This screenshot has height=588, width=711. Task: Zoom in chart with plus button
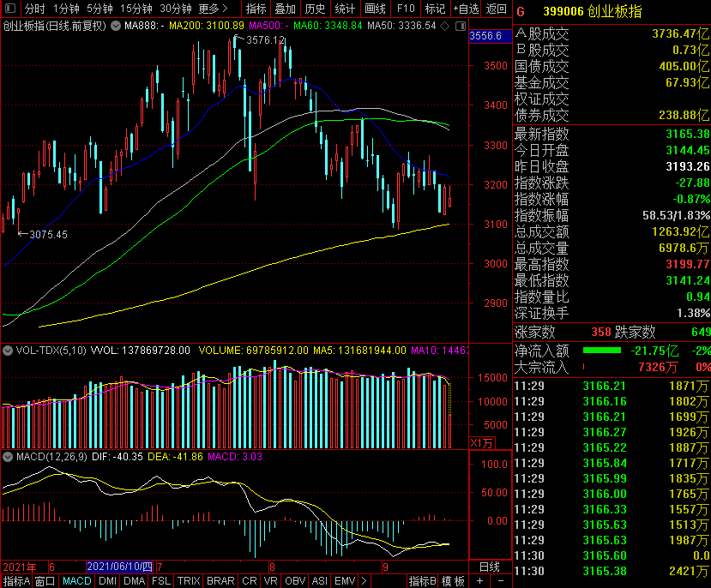(x=479, y=581)
